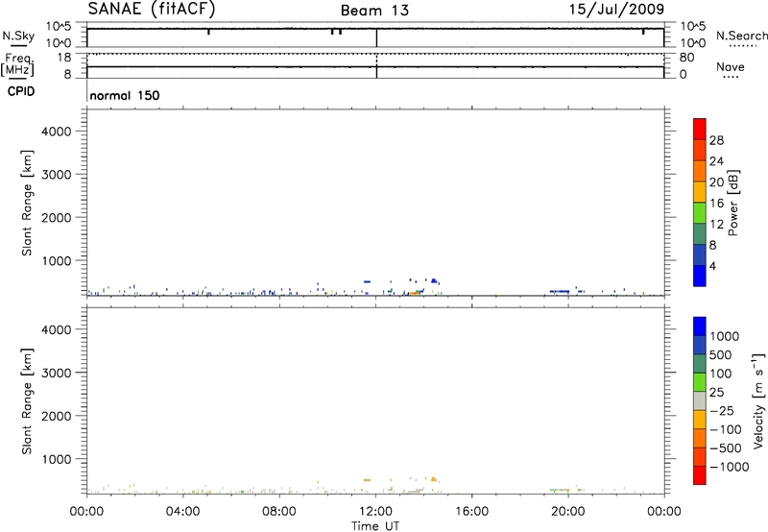Click the '24' label on the Power colorbar
The height and width of the screenshot is (532, 768).
(x=716, y=161)
